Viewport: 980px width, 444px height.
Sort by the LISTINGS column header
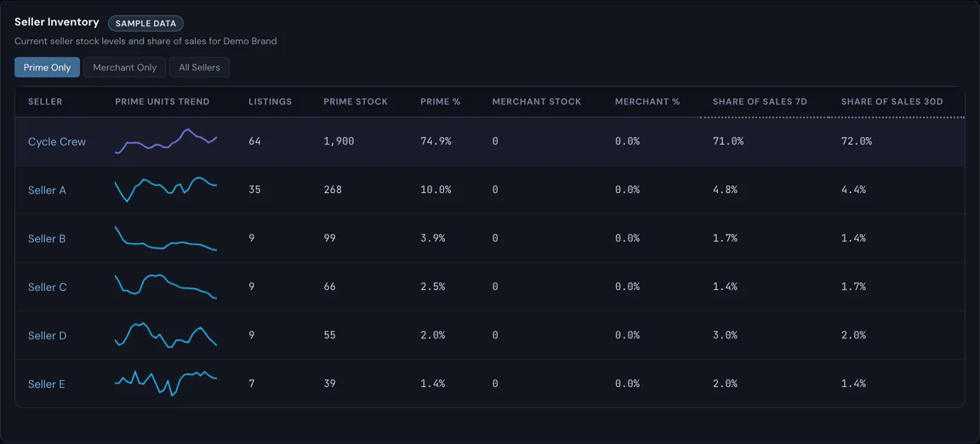(x=270, y=101)
